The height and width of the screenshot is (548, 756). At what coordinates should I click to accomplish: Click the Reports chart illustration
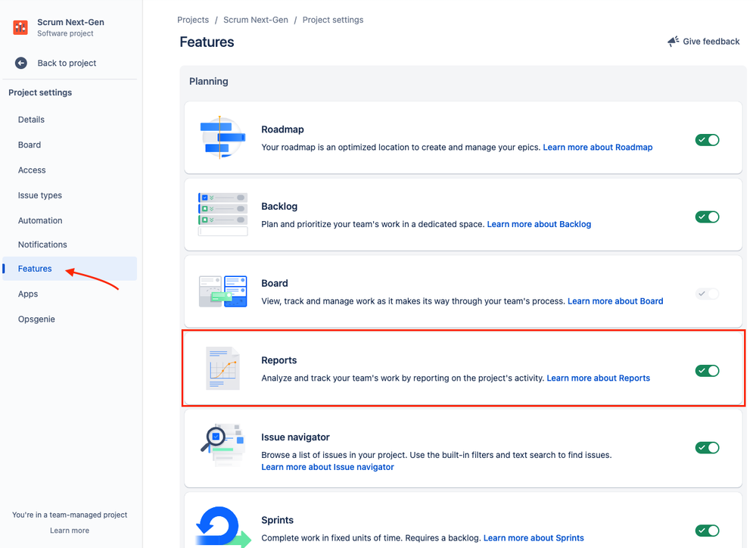click(x=222, y=368)
